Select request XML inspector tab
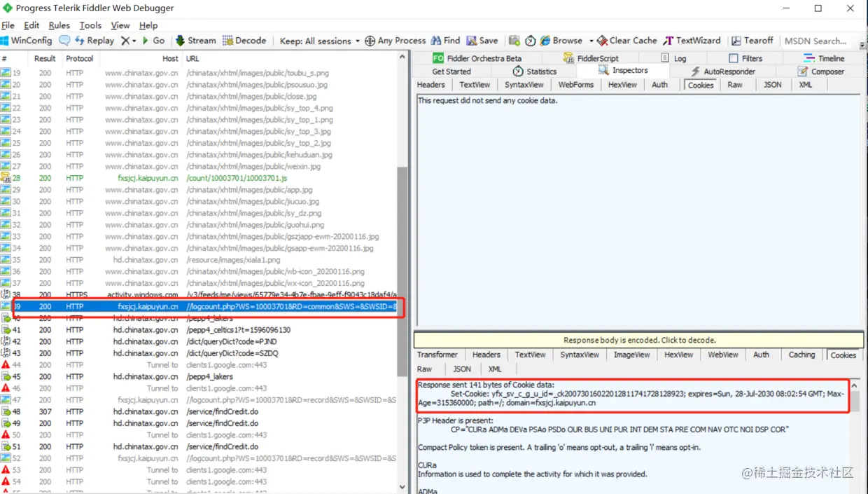 coord(806,85)
